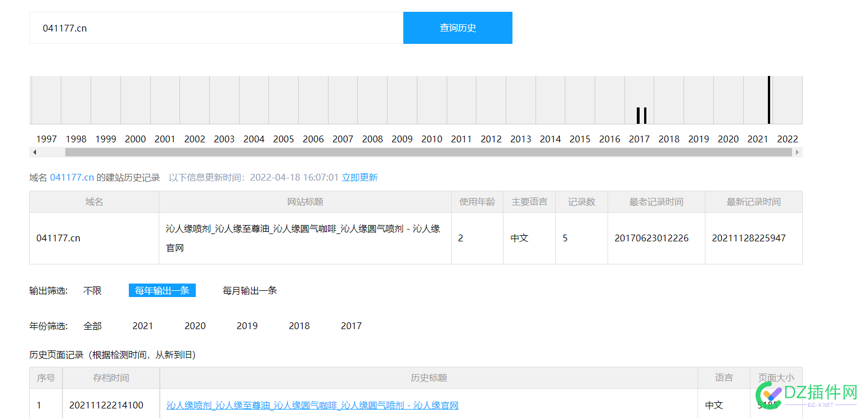Click the first short bar in 2017 timeline
868x418 pixels.
point(638,115)
